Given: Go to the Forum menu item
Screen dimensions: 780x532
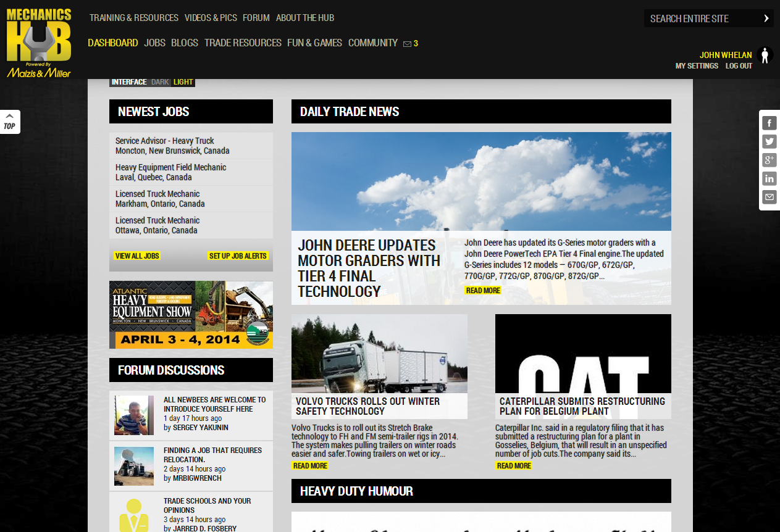Looking at the screenshot, I should tap(256, 18).
